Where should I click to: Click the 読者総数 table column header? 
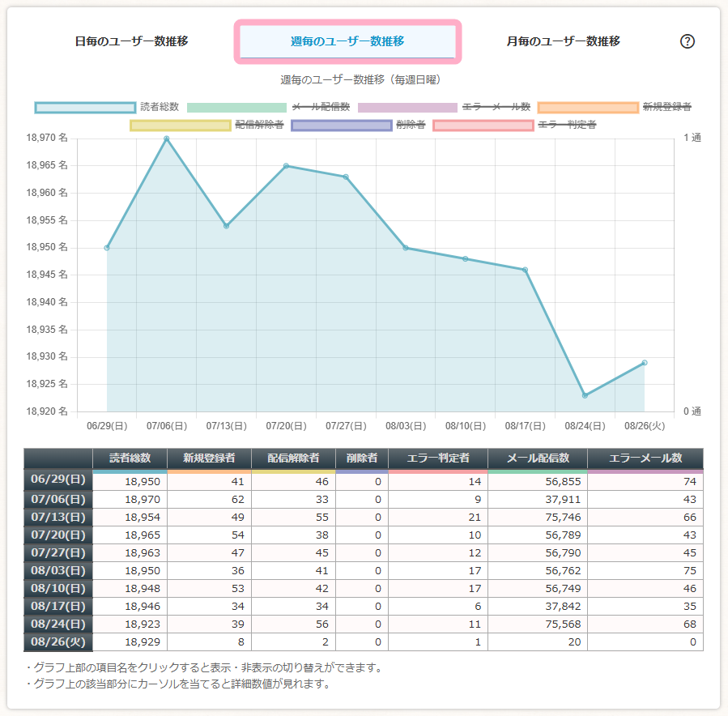(x=130, y=458)
